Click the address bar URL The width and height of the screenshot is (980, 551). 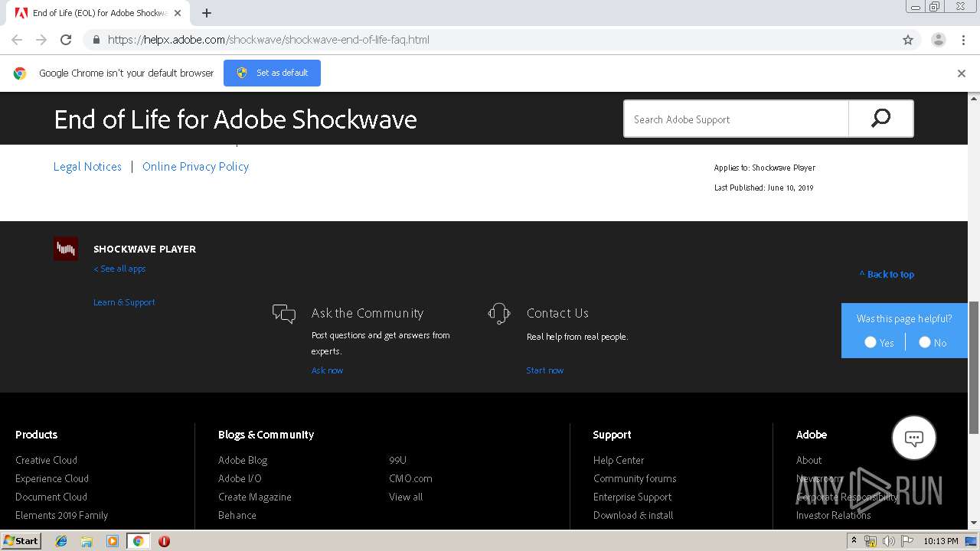tap(268, 40)
